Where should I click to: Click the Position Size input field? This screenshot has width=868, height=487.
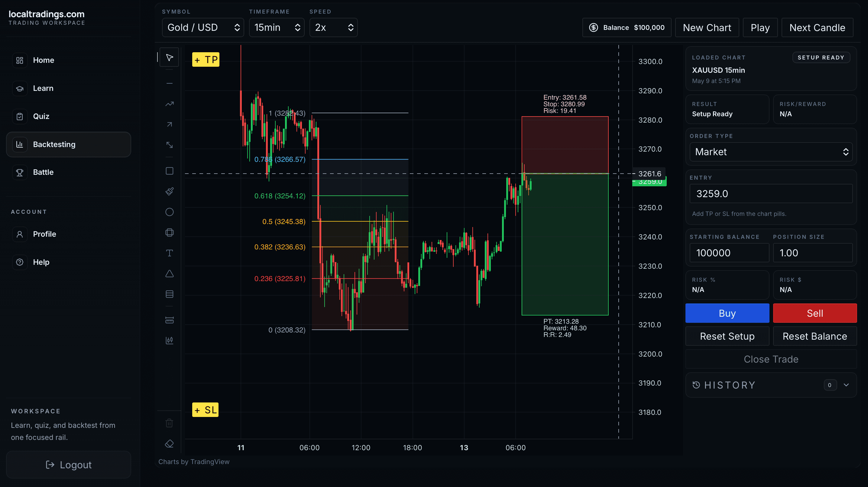812,253
